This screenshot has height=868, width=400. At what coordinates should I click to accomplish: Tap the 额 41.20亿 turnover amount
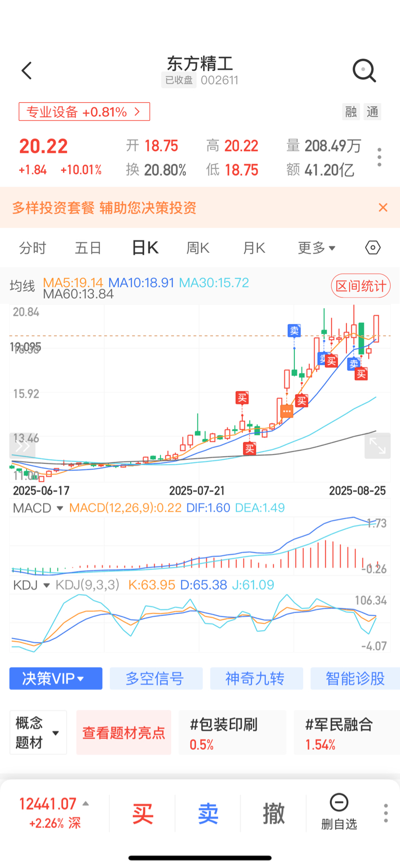click(320, 170)
